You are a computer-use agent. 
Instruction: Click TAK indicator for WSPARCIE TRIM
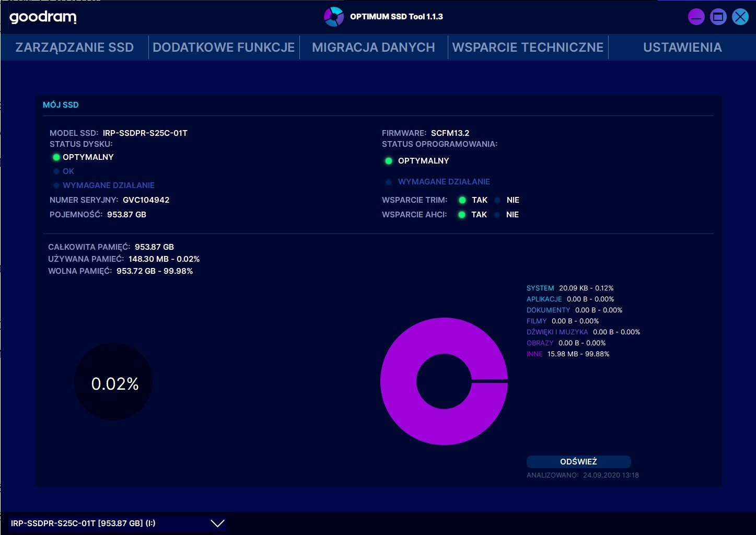click(462, 200)
